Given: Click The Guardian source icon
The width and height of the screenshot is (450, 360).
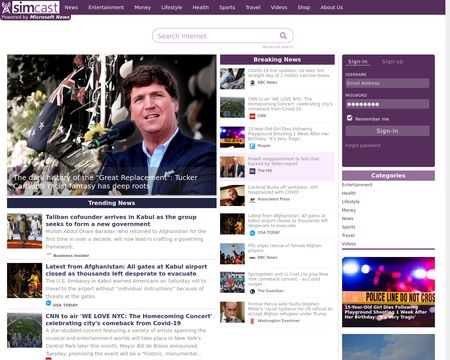Looking at the screenshot, I should coord(252,291).
